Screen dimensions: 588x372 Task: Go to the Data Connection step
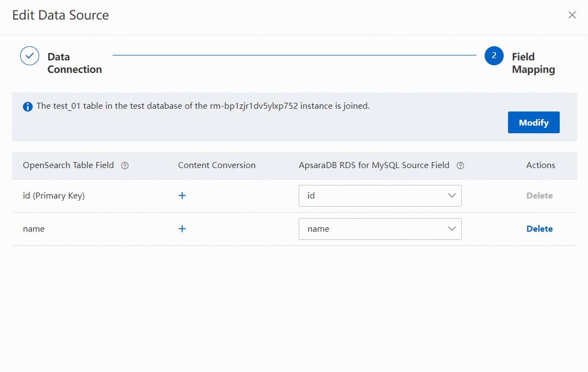75,63
